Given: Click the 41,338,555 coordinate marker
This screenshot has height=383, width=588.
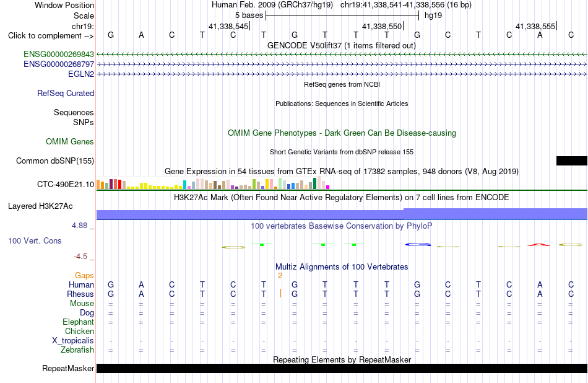Looking at the screenshot, I should pyautogui.click(x=536, y=26).
